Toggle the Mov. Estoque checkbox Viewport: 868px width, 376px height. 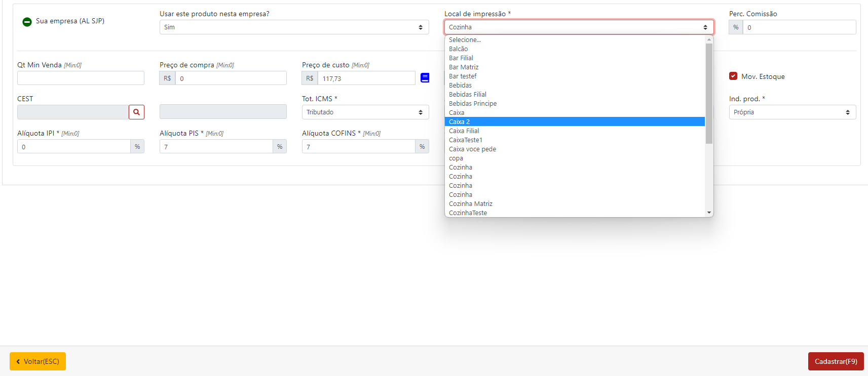(733, 76)
